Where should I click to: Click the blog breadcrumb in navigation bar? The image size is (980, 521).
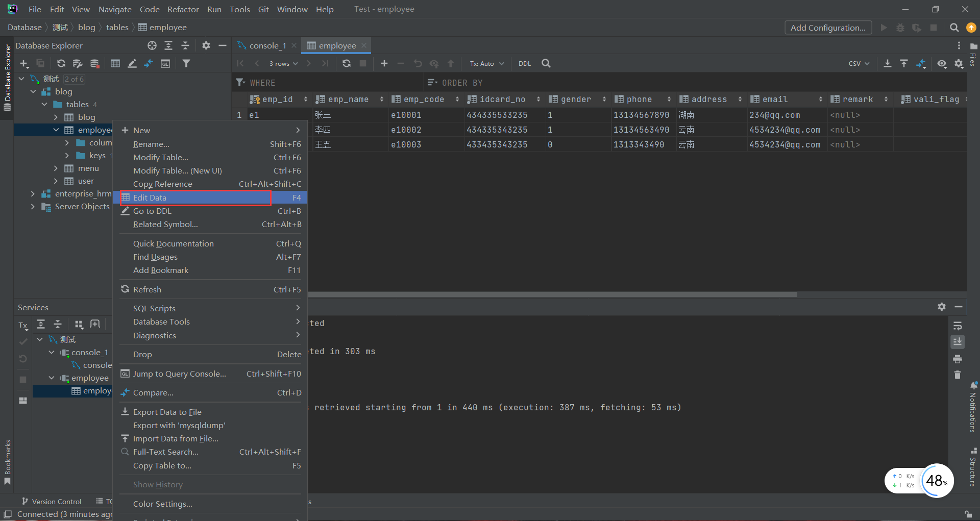tap(86, 27)
